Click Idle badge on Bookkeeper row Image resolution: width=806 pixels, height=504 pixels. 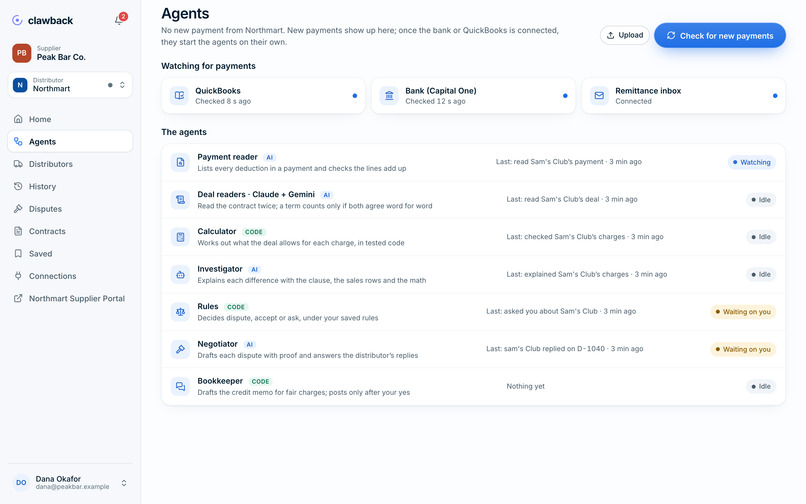coord(761,386)
